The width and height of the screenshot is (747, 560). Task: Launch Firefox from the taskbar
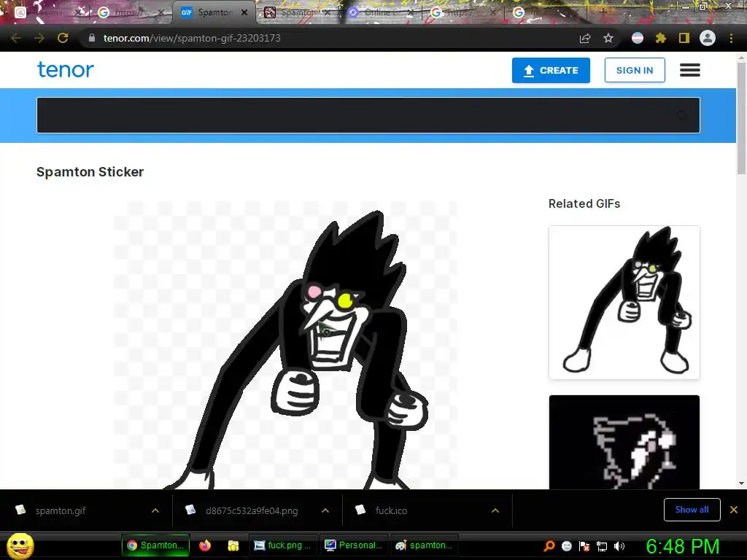[x=205, y=545]
